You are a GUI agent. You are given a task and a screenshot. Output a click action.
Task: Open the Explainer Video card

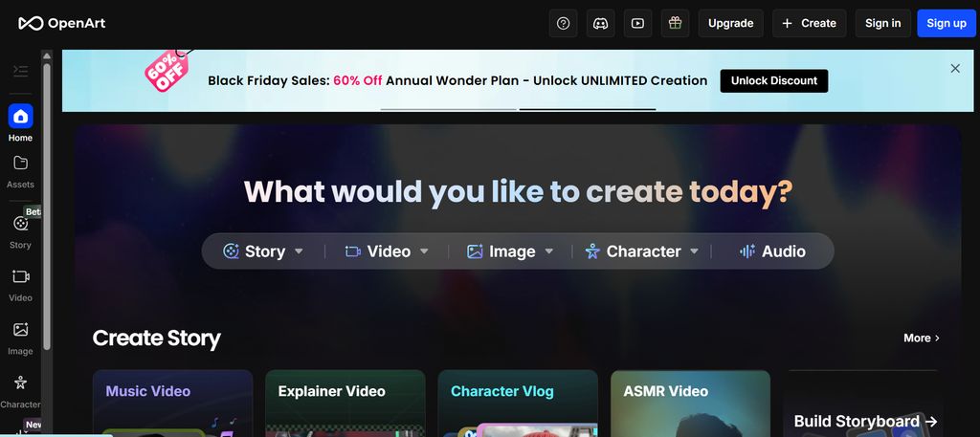click(x=345, y=404)
